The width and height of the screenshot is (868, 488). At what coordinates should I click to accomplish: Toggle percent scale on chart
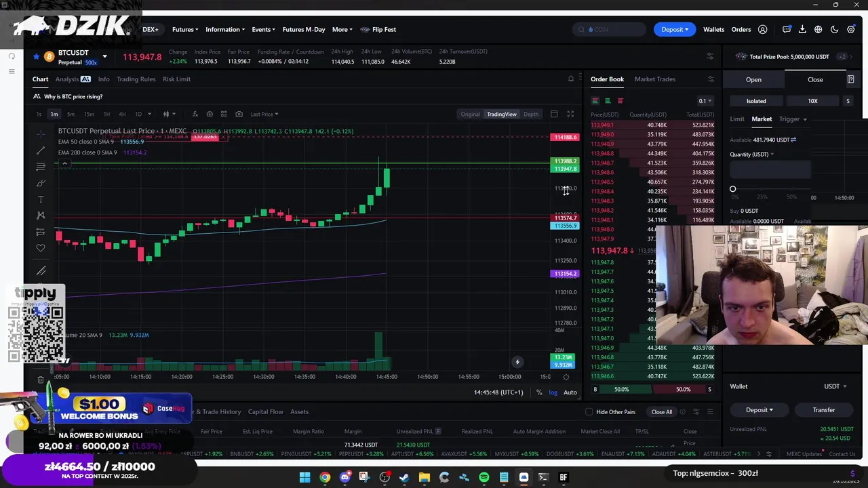point(539,392)
